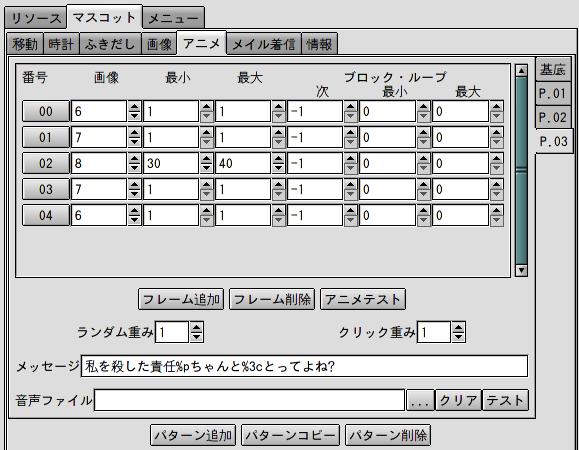The width and height of the screenshot is (579, 450).
Task: Increase loop maximum of frame 04
Action: click(x=497, y=210)
